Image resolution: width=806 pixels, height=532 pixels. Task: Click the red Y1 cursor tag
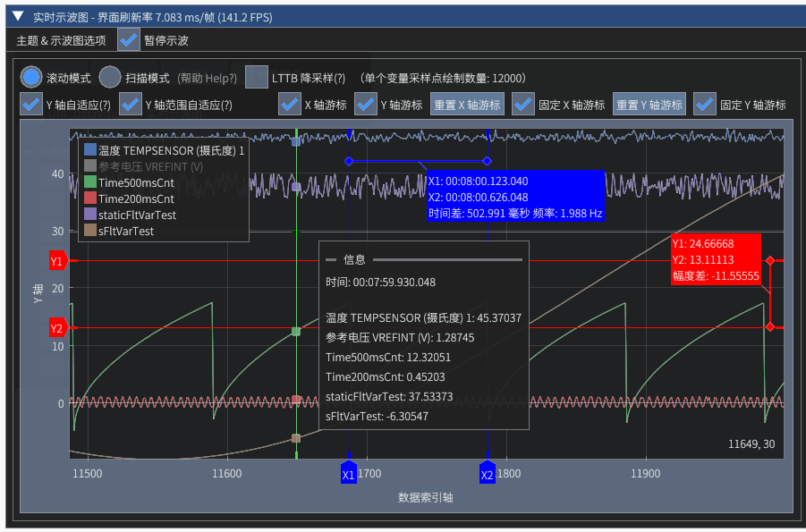click(58, 261)
